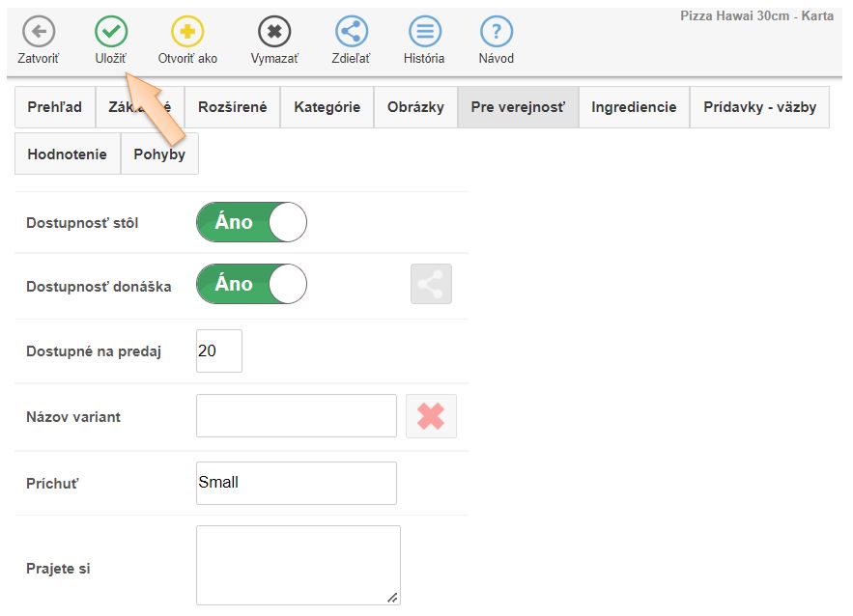This screenshot has width=853, height=616.
Task: Click inside the Prajete si textarea
Action: (x=298, y=565)
